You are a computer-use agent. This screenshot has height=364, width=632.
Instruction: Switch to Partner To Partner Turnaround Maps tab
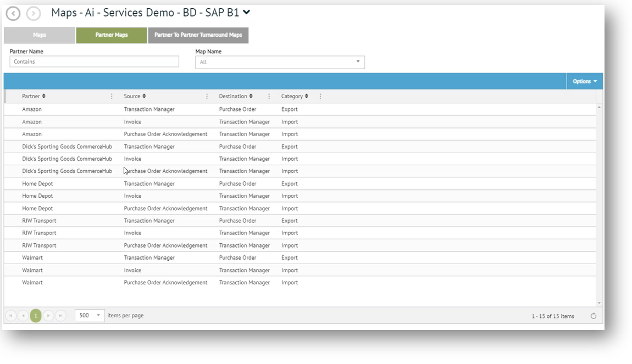pyautogui.click(x=198, y=35)
